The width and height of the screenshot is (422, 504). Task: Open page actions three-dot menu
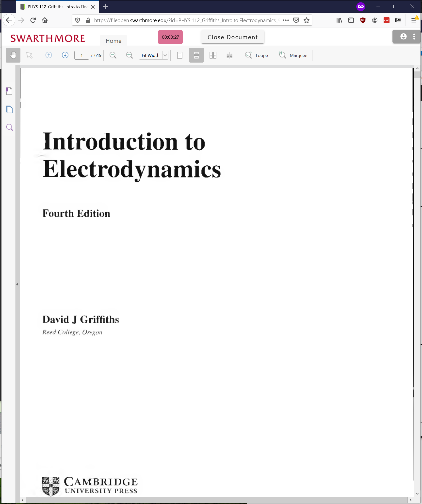[x=286, y=20]
